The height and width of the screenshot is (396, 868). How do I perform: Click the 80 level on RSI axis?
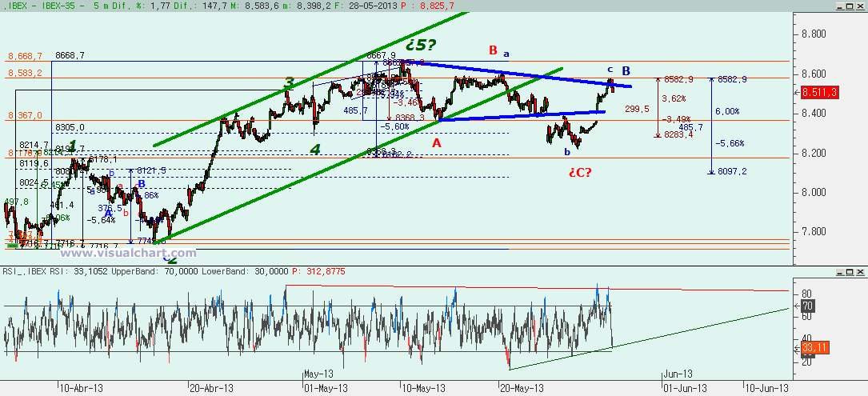807,294
